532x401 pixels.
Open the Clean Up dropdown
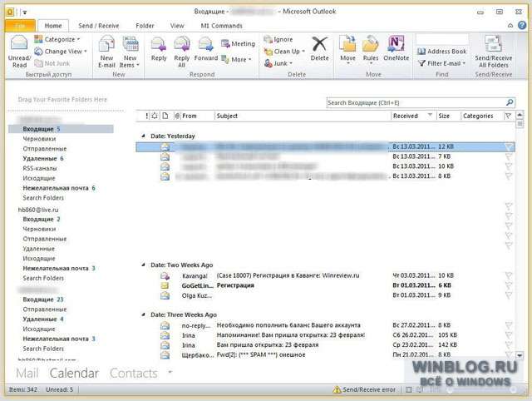pyautogui.click(x=284, y=52)
